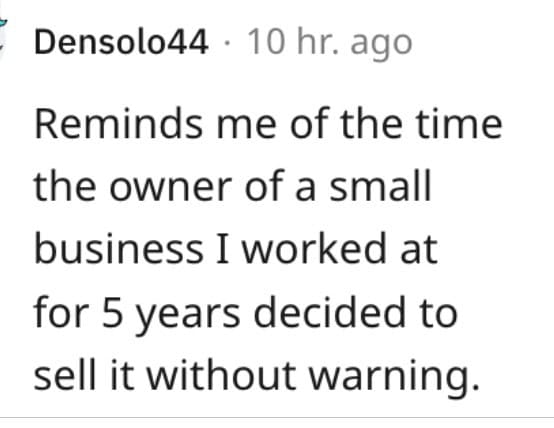The width and height of the screenshot is (554, 428).
Task: Click the word "Reminds" in the comment
Action: pos(119,124)
